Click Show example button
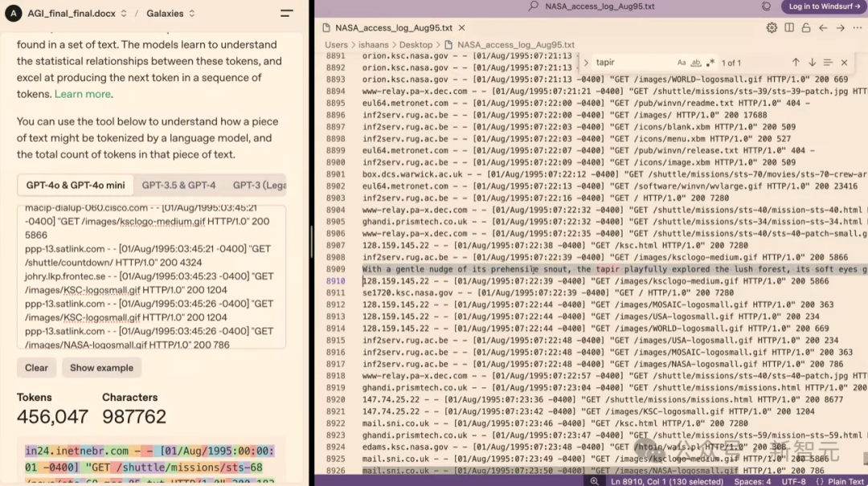Viewport: 868px width, 486px height. point(101,368)
